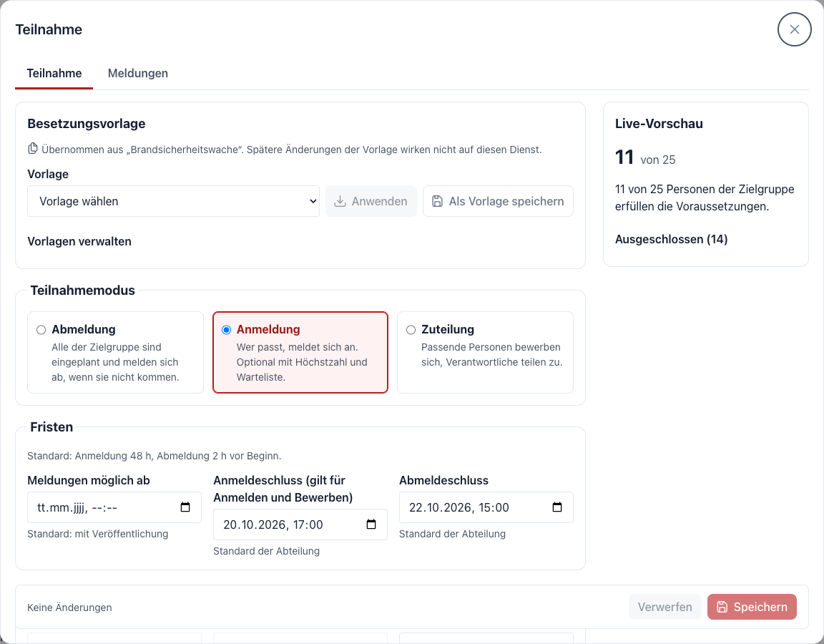This screenshot has height=644, width=824.
Task: Click the "Standard: mit Veröffentlichung" hint text
Action: [x=98, y=534]
